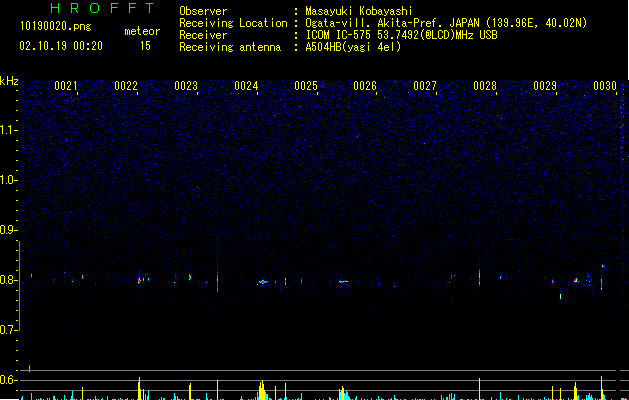Click the Observer field label

click(x=203, y=11)
